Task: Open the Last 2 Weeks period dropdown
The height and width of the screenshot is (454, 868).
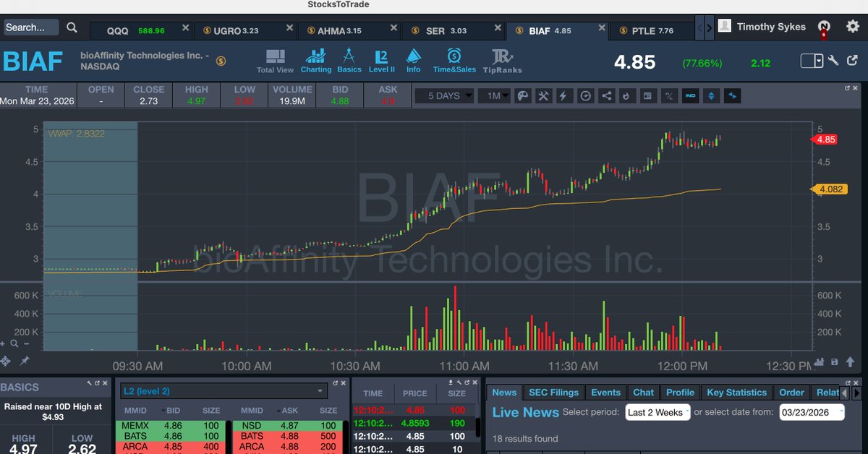Action: tap(657, 412)
